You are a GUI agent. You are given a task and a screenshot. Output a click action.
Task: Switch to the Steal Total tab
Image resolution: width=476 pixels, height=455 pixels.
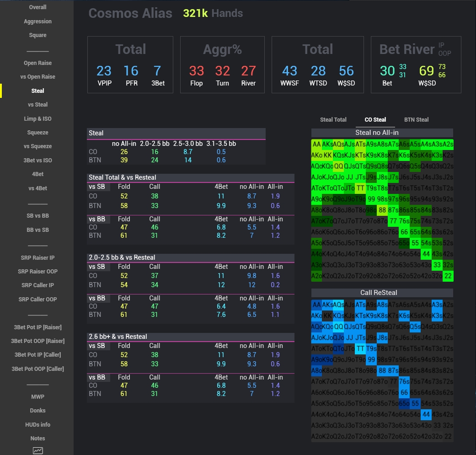point(333,119)
